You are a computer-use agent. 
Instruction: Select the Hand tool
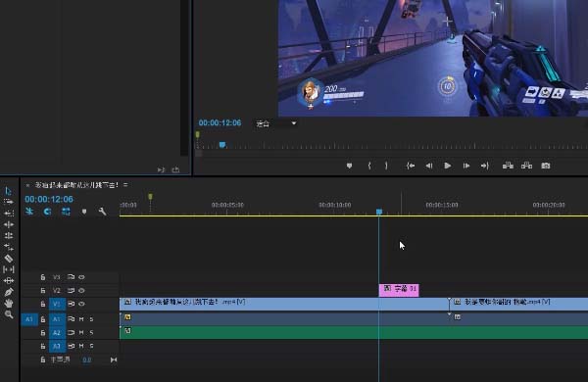coord(9,304)
